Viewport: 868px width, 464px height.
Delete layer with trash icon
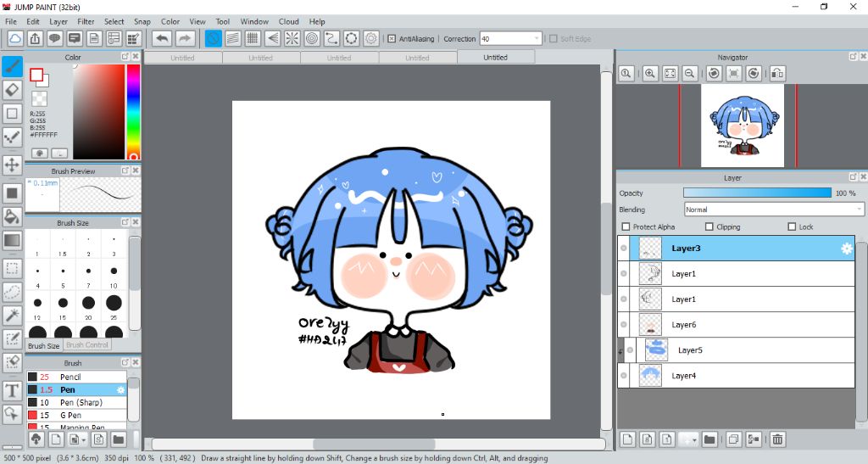coord(778,439)
